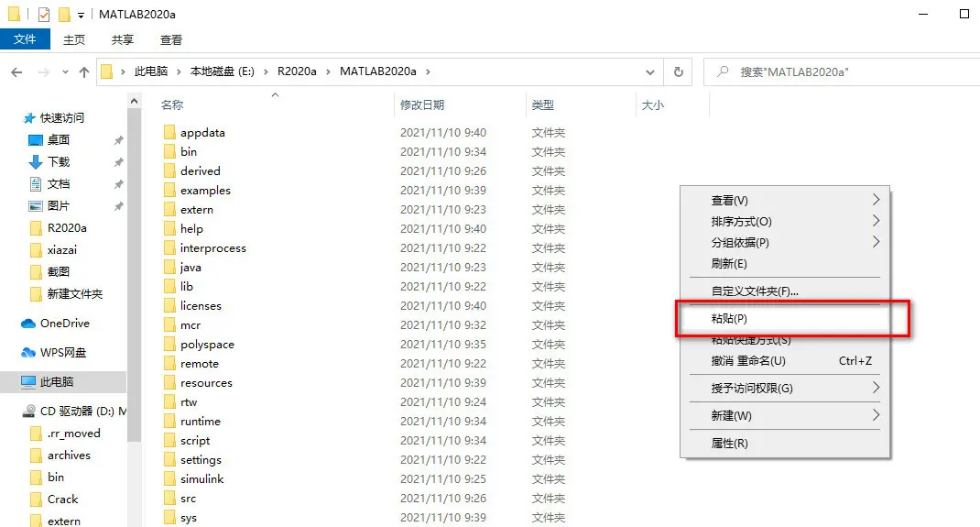Open 分组依据(P) submenu
Image resolution: width=980 pixels, height=527 pixels.
(784, 243)
